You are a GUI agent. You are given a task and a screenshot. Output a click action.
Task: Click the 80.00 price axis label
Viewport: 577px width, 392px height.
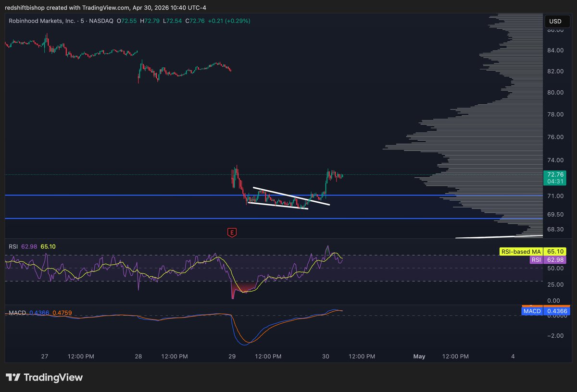point(555,92)
